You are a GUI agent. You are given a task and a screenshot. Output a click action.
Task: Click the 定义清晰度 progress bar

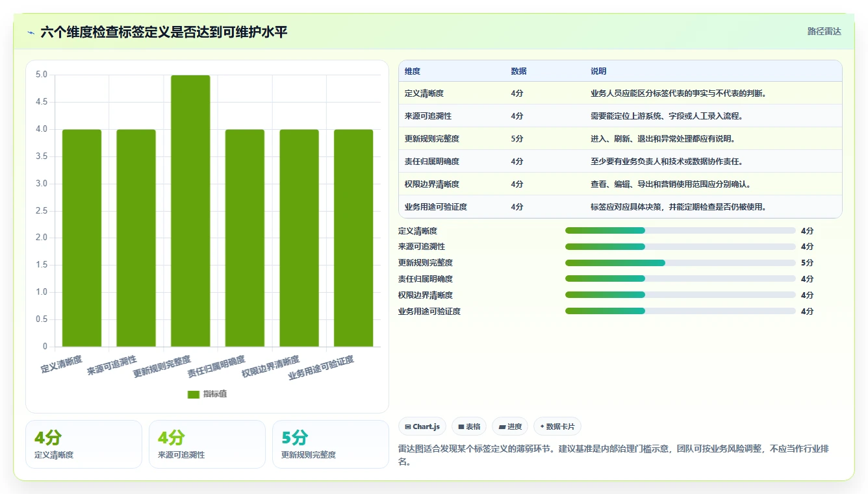click(x=680, y=230)
